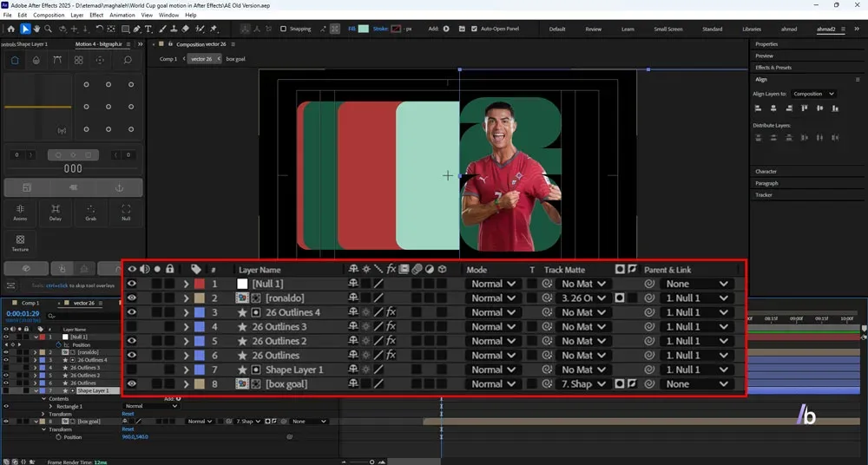868x465 pixels.
Task: Open the Character panel header
Action: (x=766, y=172)
